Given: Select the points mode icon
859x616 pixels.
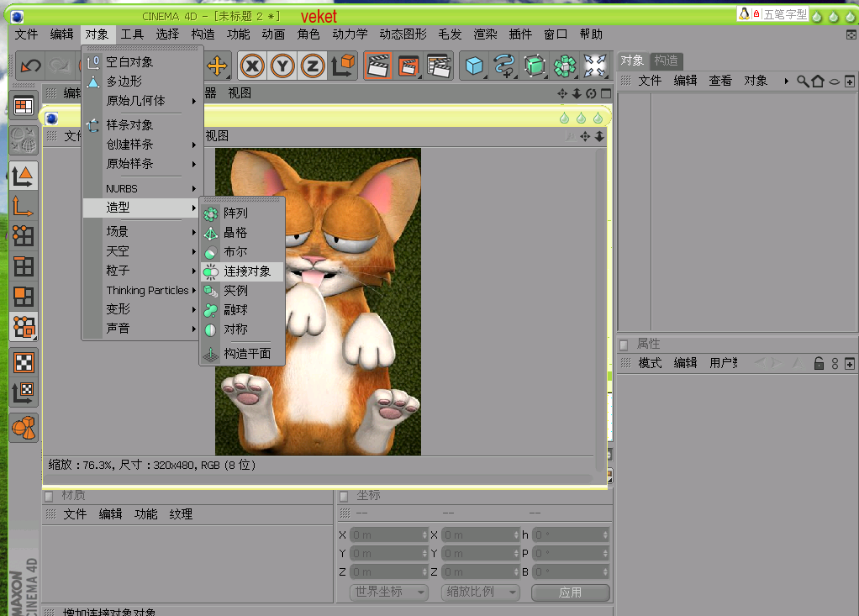Looking at the screenshot, I should 24,236.
